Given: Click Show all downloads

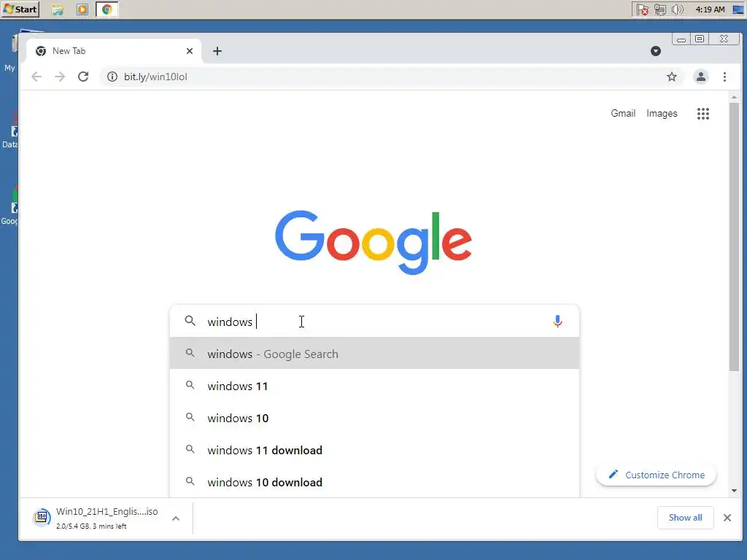Looking at the screenshot, I should tap(685, 518).
